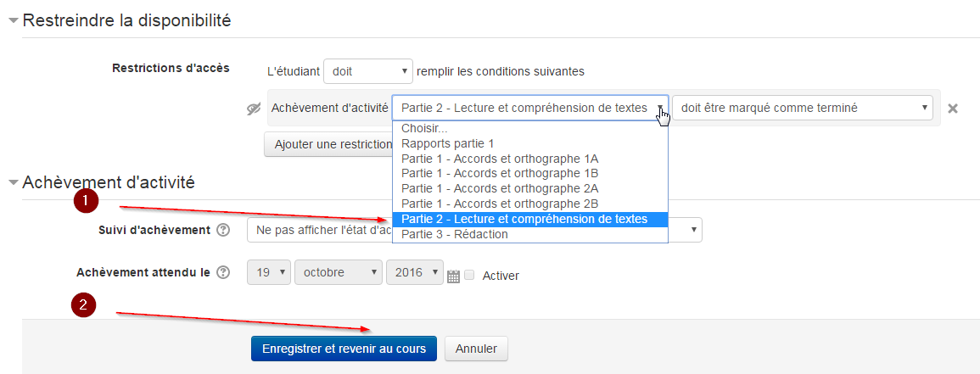Remove restriction with the X icon

click(952, 109)
